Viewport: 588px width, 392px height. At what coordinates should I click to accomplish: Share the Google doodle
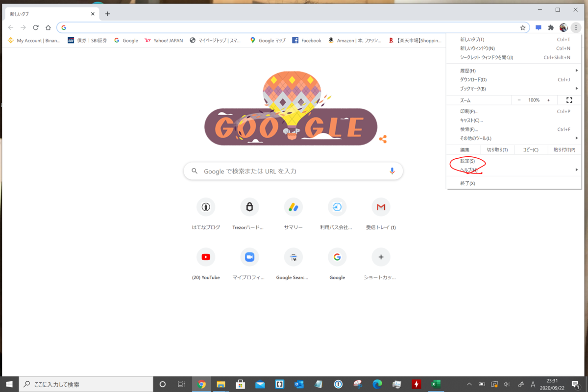coord(383,139)
